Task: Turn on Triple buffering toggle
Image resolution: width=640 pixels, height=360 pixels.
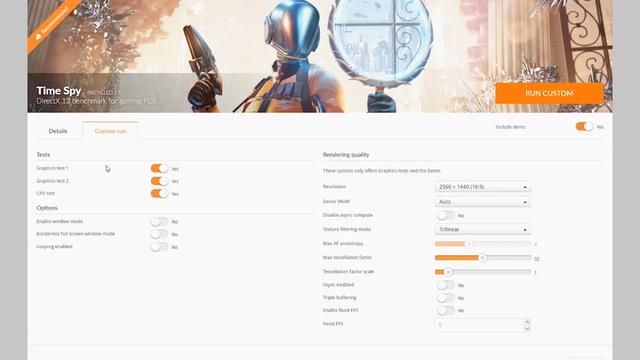Action: pyautogui.click(x=445, y=298)
